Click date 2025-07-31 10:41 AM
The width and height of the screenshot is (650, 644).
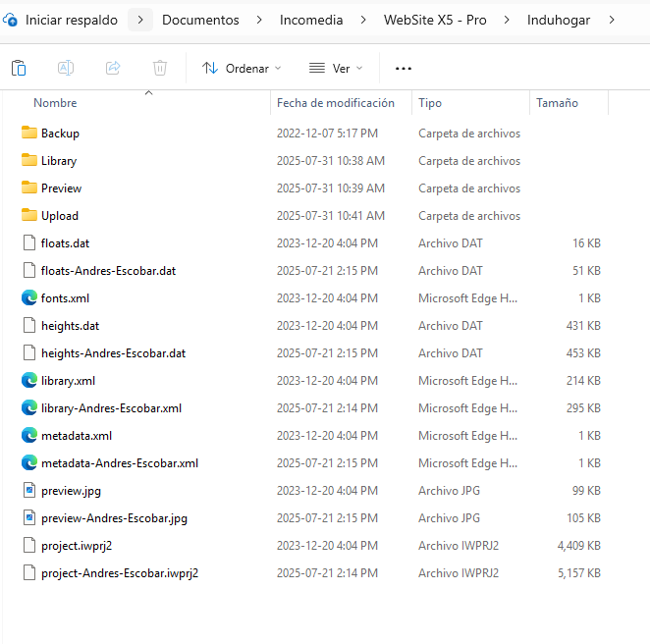331,216
